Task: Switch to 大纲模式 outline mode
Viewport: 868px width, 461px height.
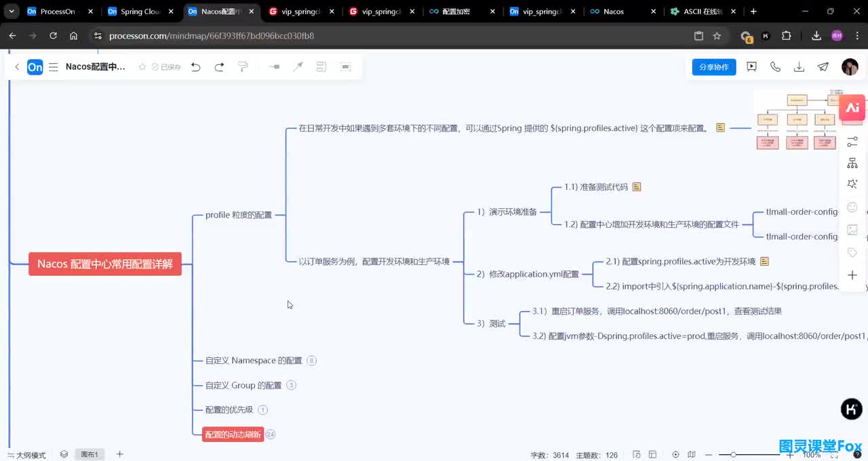Action: pyautogui.click(x=26, y=455)
